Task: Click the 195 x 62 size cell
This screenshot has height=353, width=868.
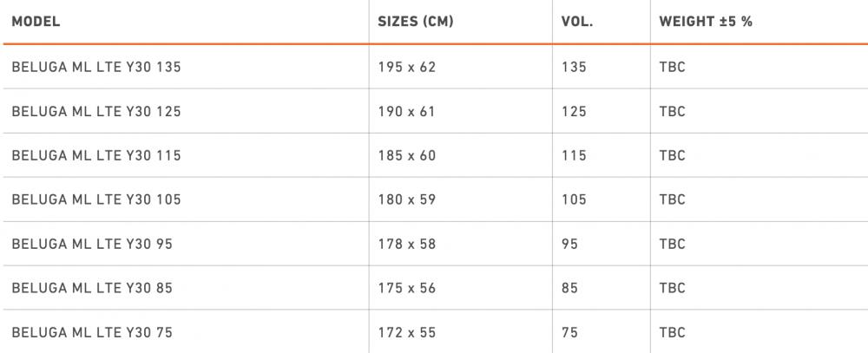Action: tap(407, 67)
